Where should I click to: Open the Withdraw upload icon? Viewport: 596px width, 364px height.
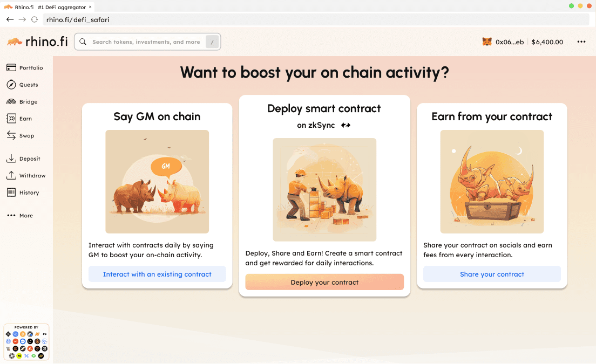tap(11, 175)
